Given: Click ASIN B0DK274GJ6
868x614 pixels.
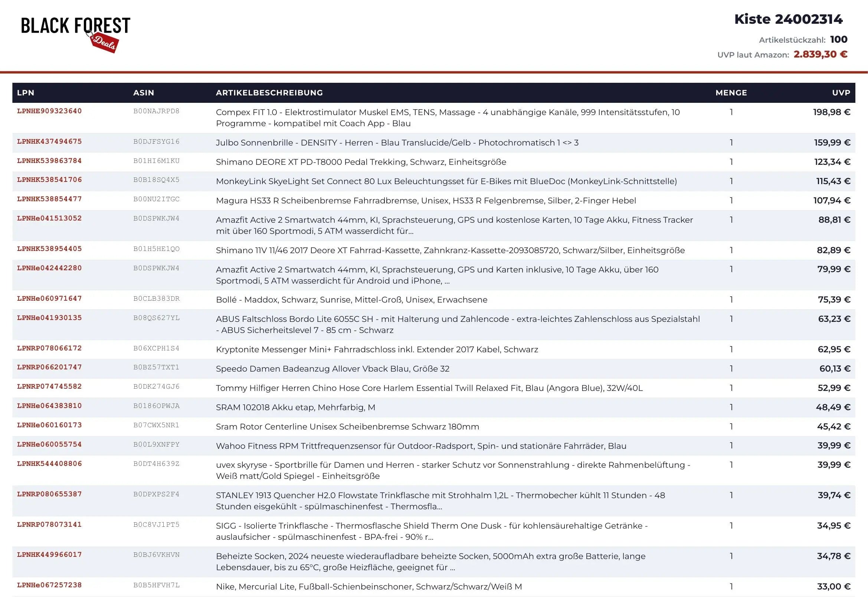Looking at the screenshot, I should [157, 387].
